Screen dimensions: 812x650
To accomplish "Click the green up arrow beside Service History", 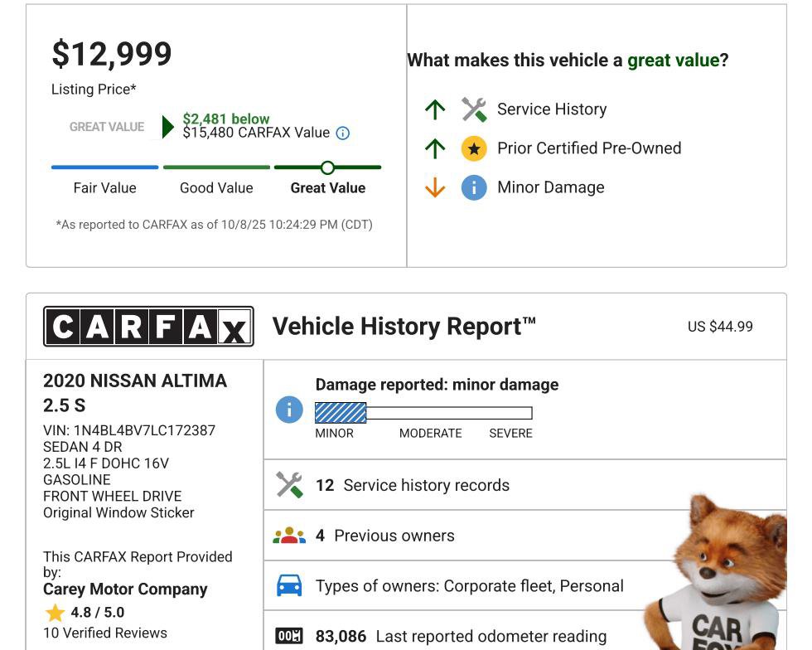I will (434, 109).
